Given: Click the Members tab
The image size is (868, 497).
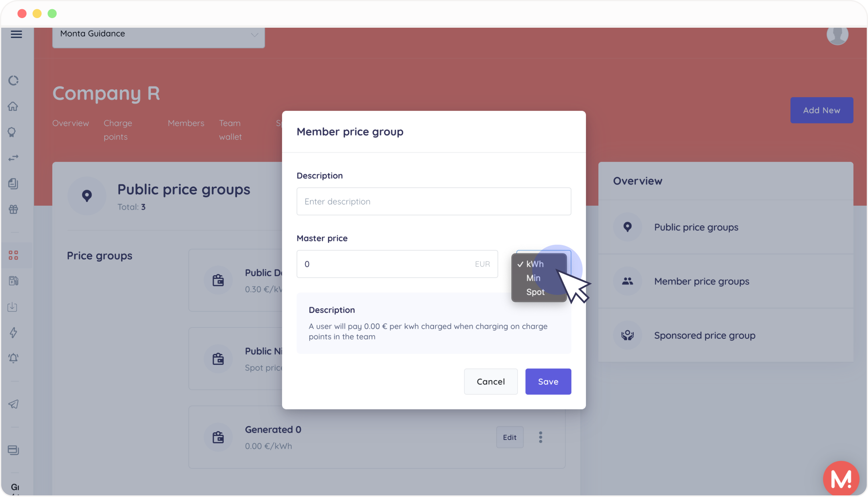Looking at the screenshot, I should coord(185,123).
